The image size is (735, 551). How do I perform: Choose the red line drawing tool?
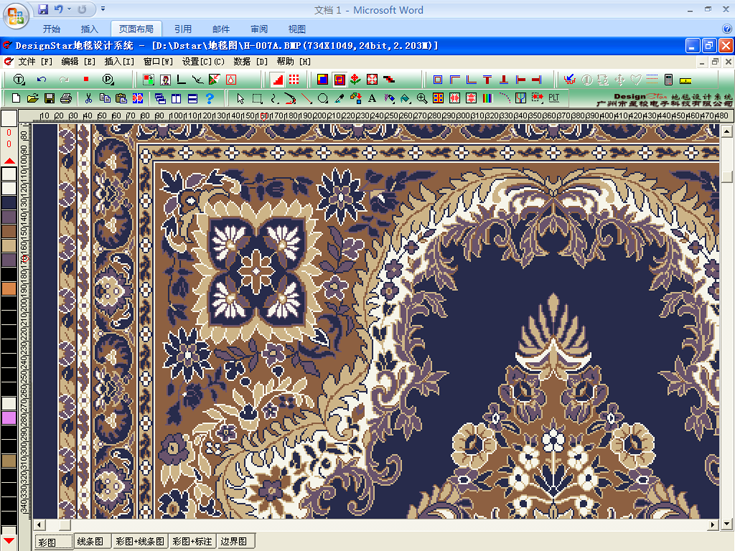[x=307, y=98]
